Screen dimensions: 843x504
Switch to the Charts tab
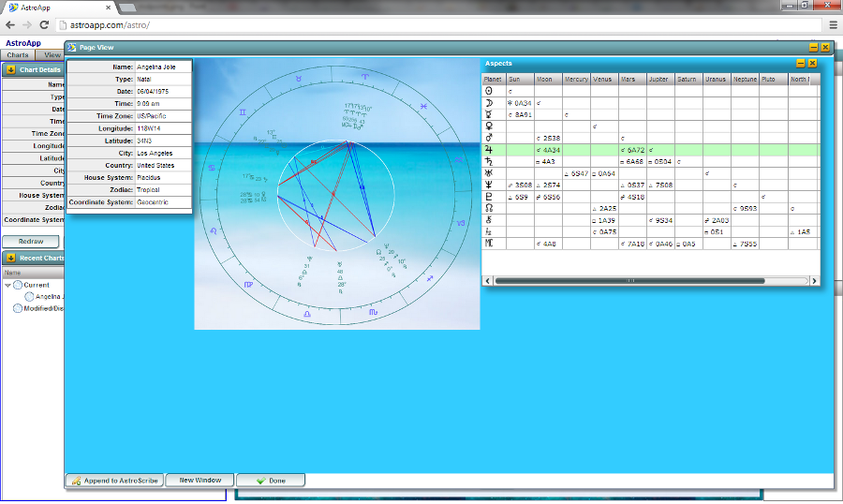coord(18,55)
